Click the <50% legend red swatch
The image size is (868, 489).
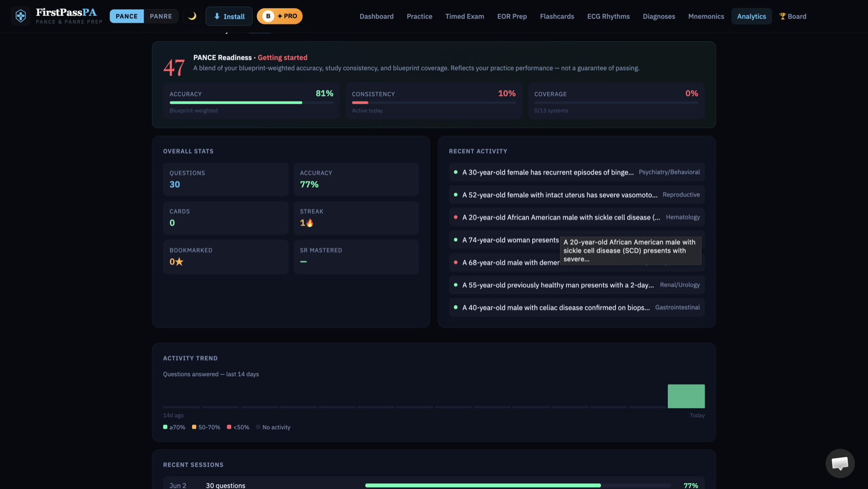click(x=229, y=427)
